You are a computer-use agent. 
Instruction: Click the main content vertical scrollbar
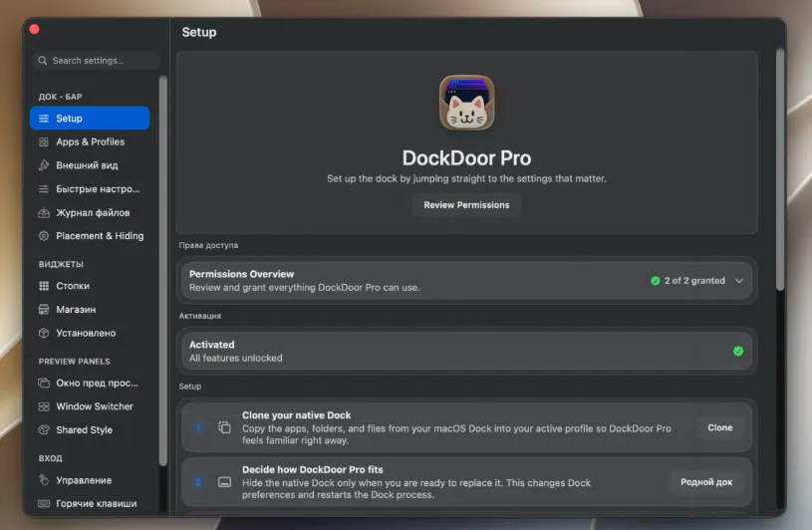(780, 169)
